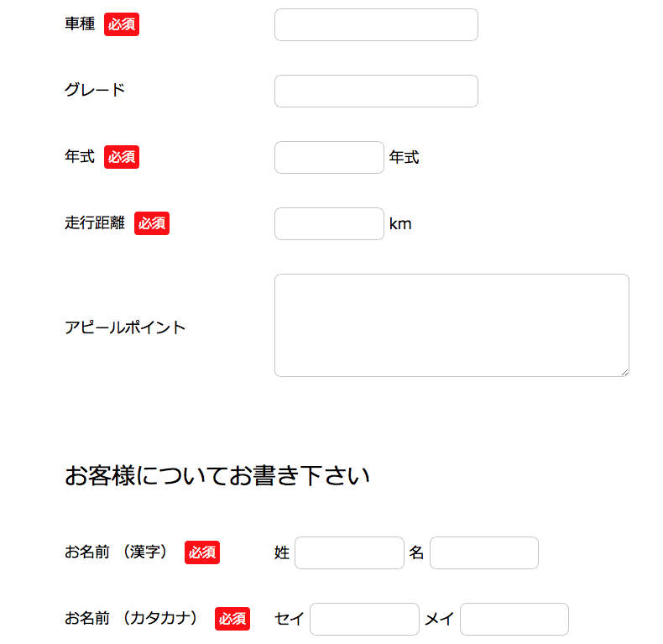Click the 走行距離 km input box

pyautogui.click(x=329, y=223)
